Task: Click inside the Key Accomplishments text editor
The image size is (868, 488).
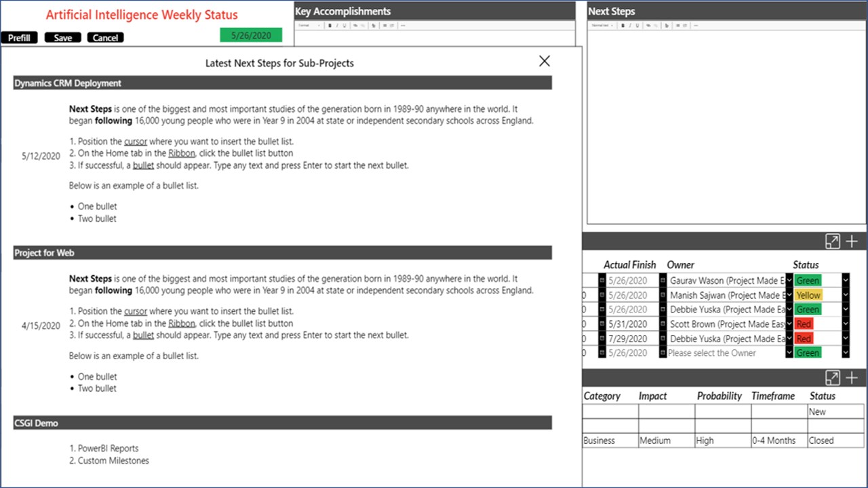Action: click(435, 38)
